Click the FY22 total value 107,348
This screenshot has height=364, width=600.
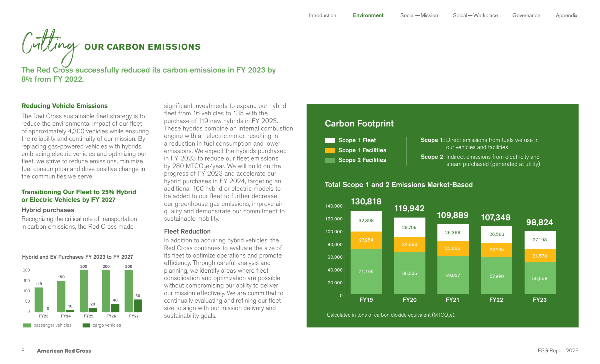(x=496, y=218)
